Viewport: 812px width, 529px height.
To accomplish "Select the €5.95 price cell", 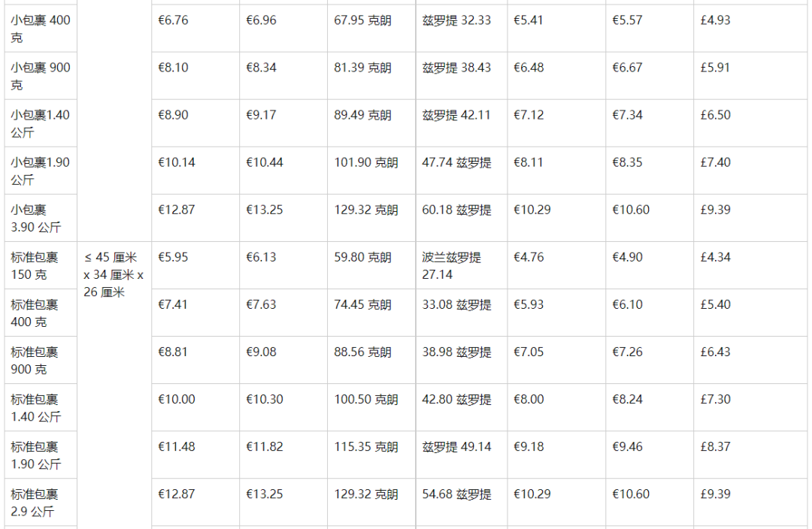I will coord(173,257).
